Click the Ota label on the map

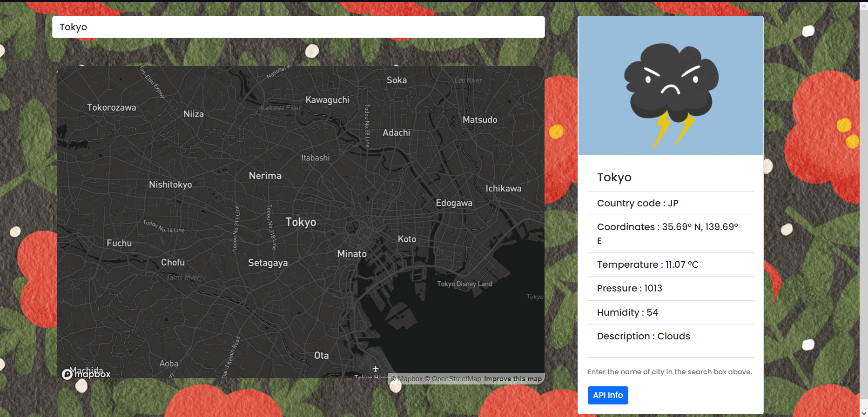pos(321,356)
